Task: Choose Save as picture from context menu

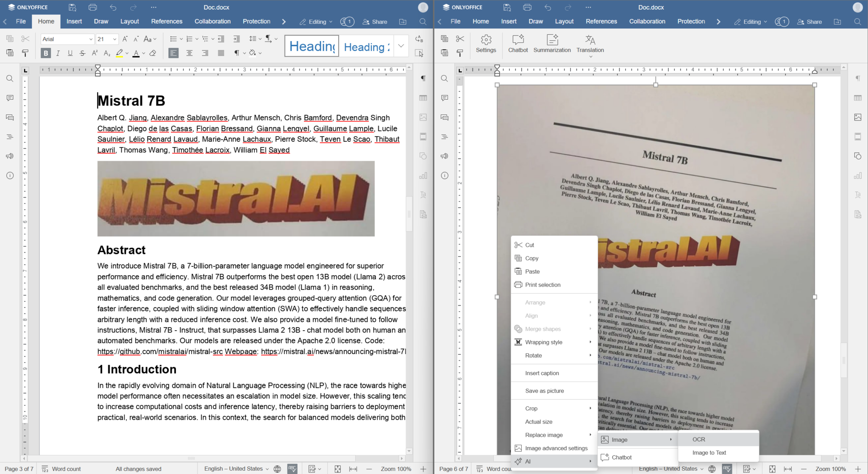Action: 544,390
